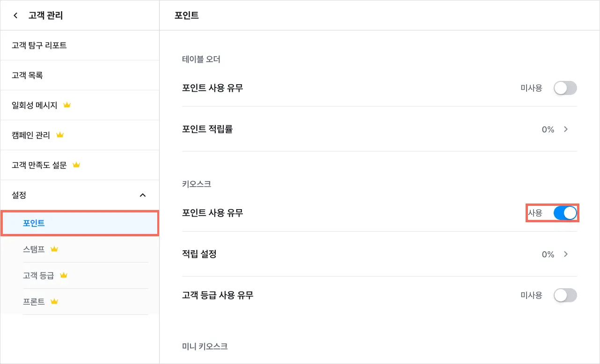Click the crown icon next to 프론트
Viewport: 600px width, 364px height.
(x=54, y=302)
